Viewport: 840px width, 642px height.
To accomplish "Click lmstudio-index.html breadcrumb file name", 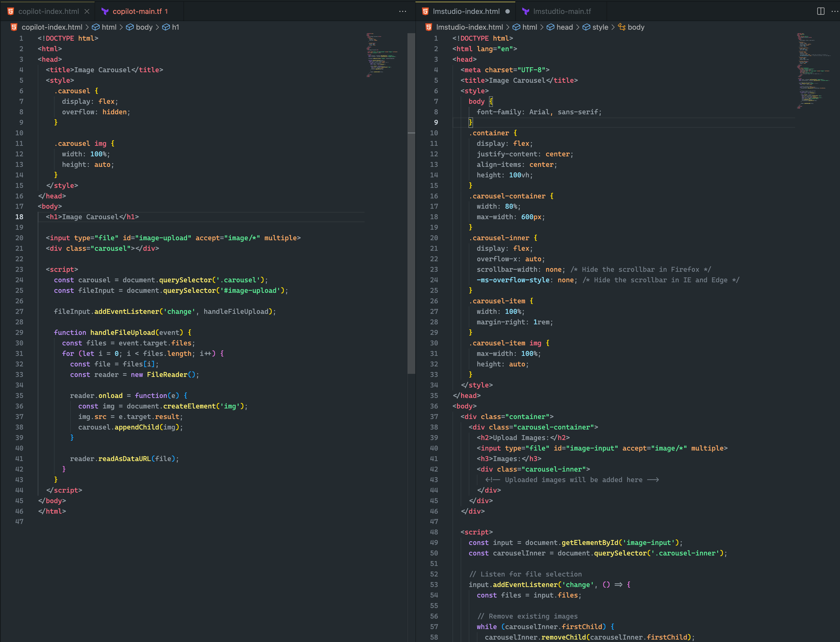I will 469,27.
